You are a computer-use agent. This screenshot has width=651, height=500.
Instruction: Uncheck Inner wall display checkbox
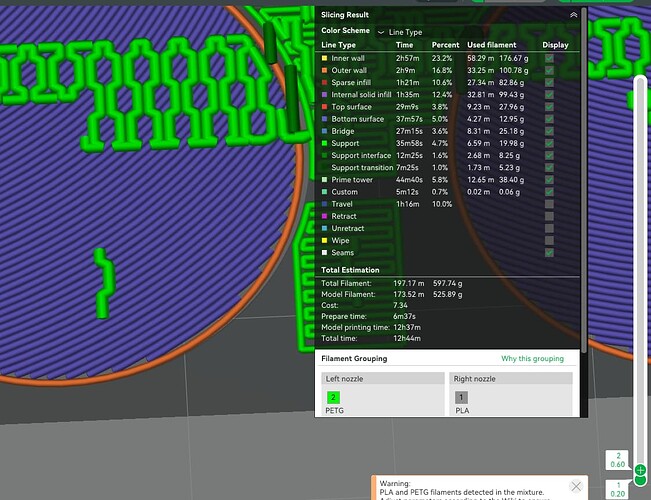pyautogui.click(x=549, y=58)
